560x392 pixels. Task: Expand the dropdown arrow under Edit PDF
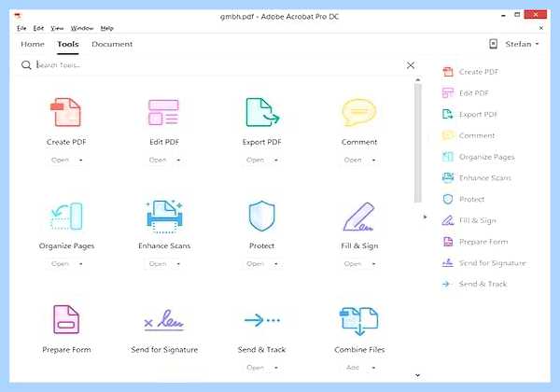point(178,161)
